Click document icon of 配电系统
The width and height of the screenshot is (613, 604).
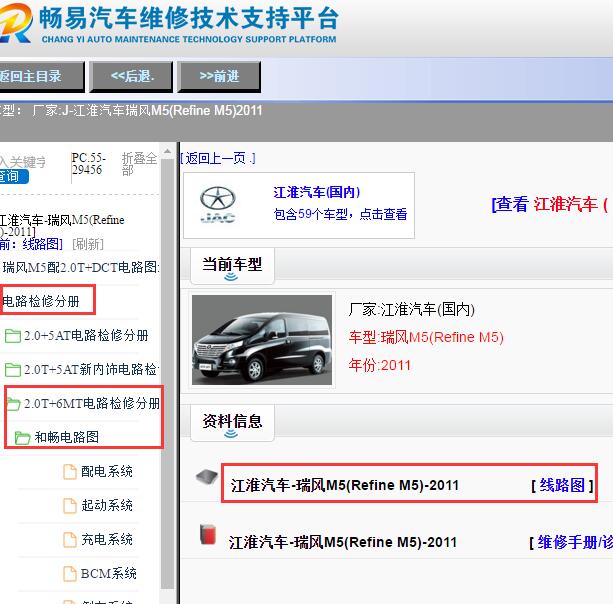70,472
